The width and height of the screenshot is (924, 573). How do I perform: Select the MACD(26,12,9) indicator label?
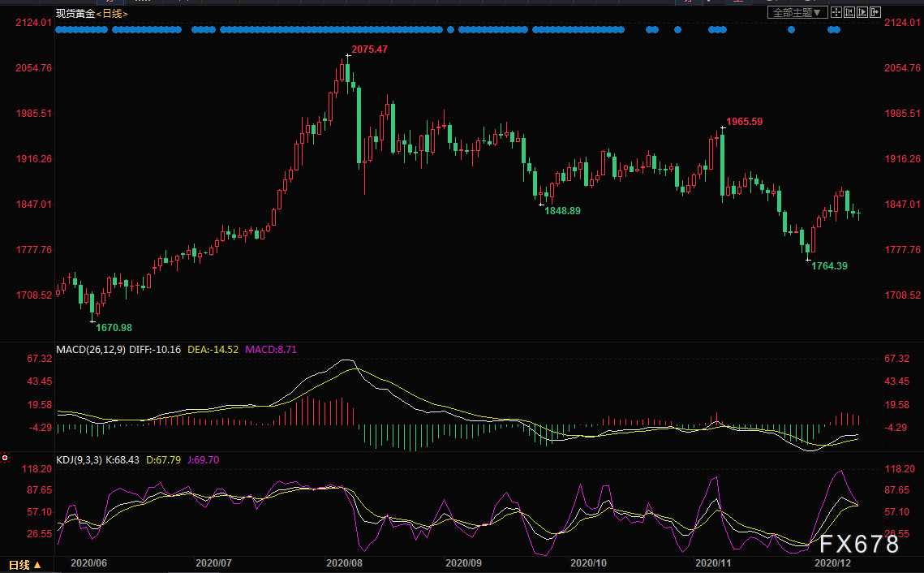click(91, 350)
